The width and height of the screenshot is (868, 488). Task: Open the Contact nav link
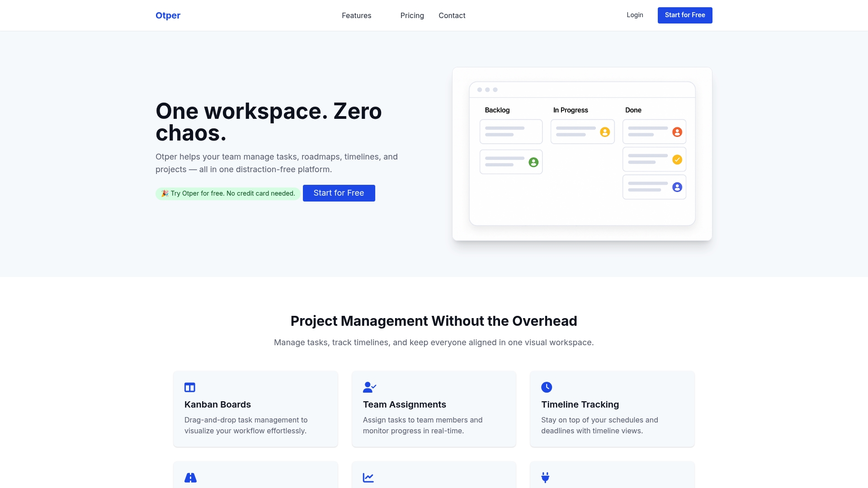click(x=452, y=15)
